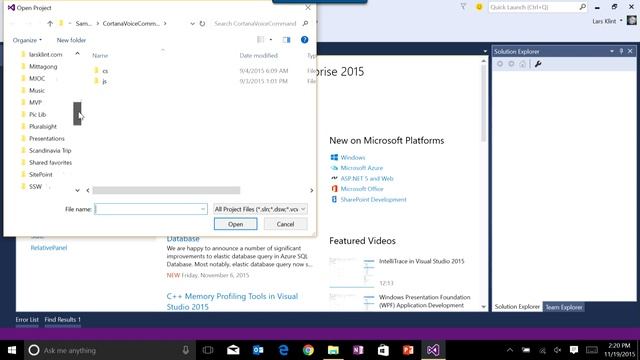Change the file view layout icon
The width and height of the screenshot is (640, 360).
coord(260,40)
